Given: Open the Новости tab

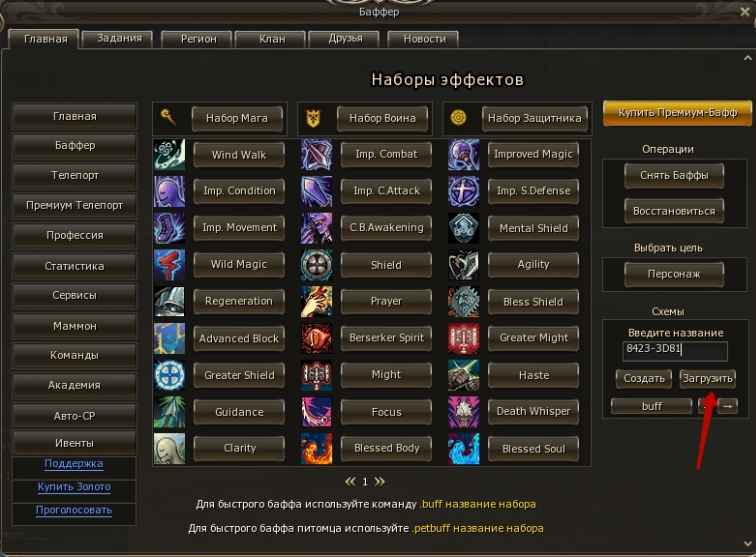Looking at the screenshot, I should (x=424, y=39).
